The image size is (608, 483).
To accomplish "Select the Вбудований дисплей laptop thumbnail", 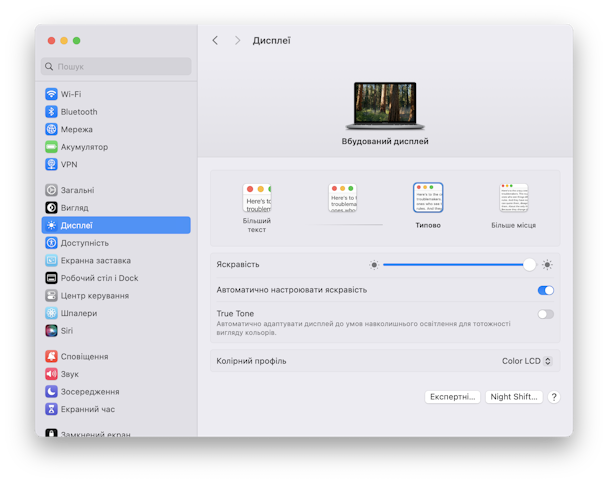I will pyautogui.click(x=385, y=105).
